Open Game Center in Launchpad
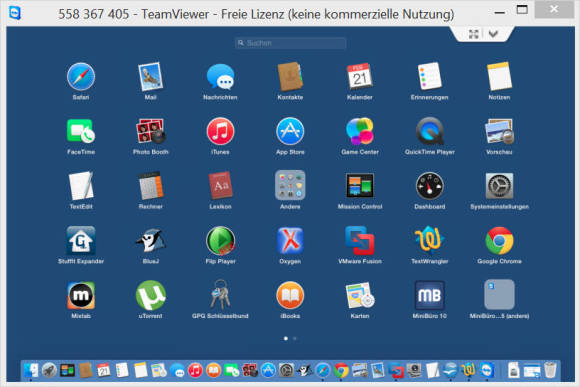The height and width of the screenshot is (387, 580). pos(360,131)
